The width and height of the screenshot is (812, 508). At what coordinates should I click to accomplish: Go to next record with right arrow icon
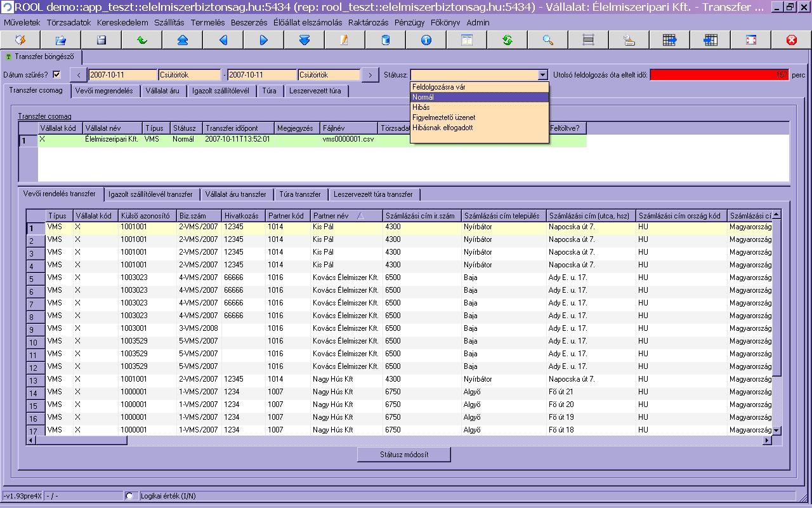263,40
